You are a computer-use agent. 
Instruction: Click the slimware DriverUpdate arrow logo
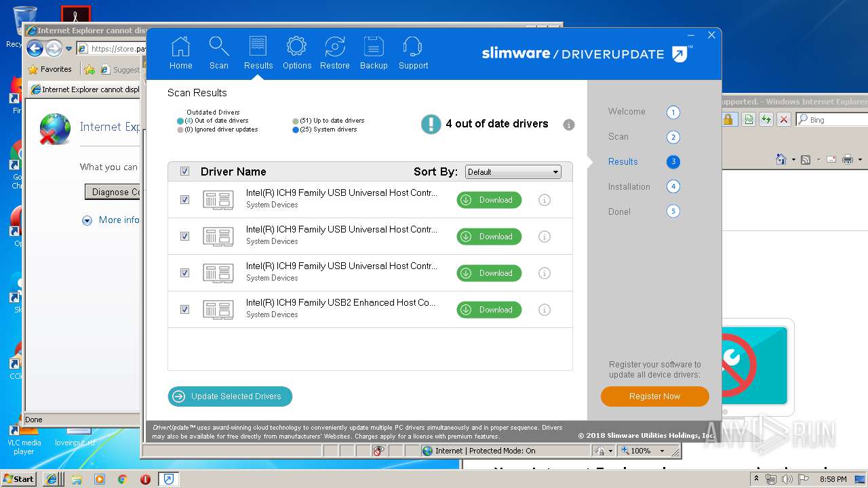click(680, 54)
